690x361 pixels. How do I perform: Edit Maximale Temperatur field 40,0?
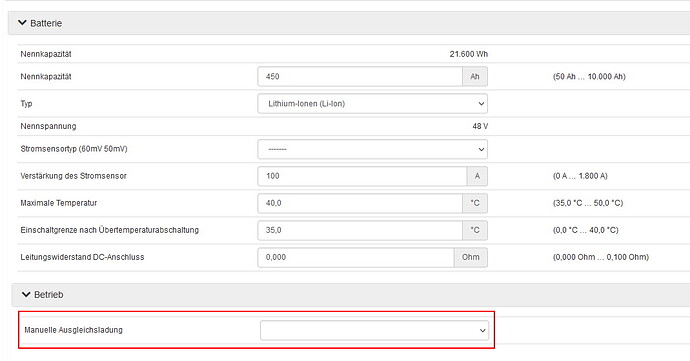click(360, 203)
